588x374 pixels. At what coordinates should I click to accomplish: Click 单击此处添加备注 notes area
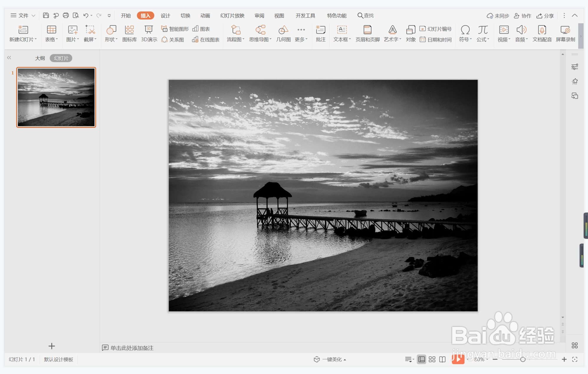132,348
